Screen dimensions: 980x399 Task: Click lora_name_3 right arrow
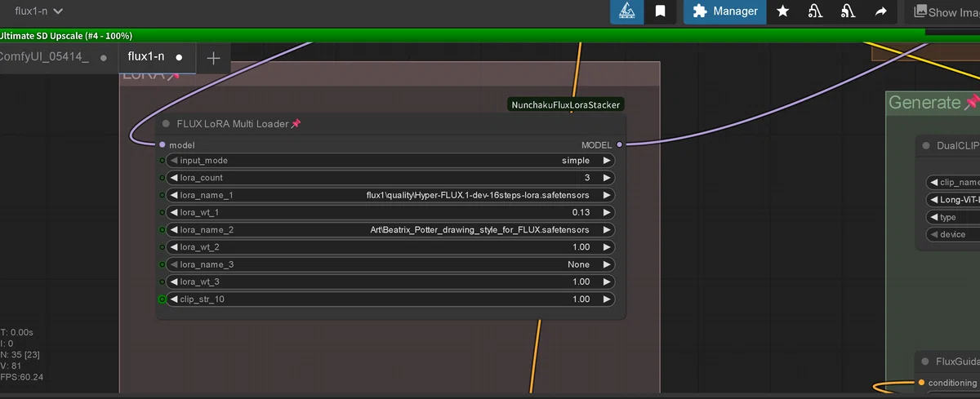[x=607, y=264]
